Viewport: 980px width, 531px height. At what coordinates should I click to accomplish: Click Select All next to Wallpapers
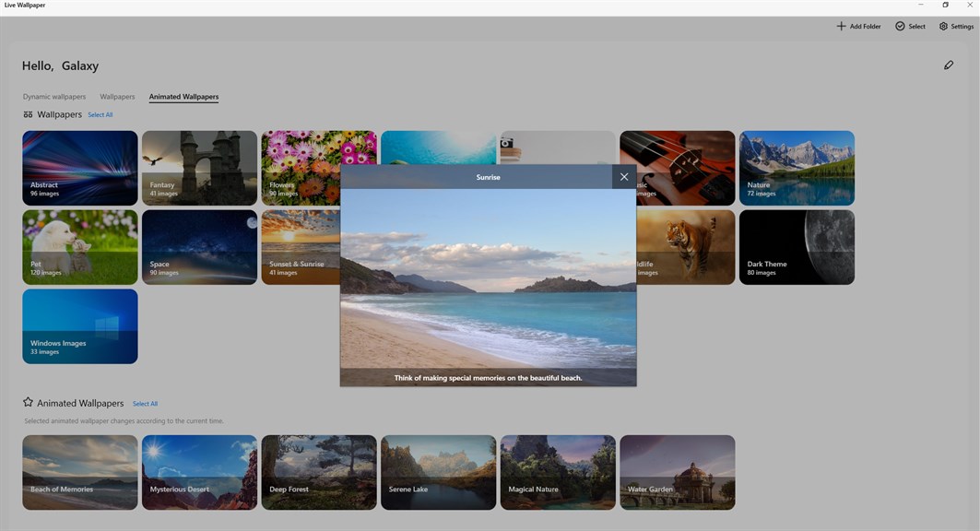coord(100,115)
